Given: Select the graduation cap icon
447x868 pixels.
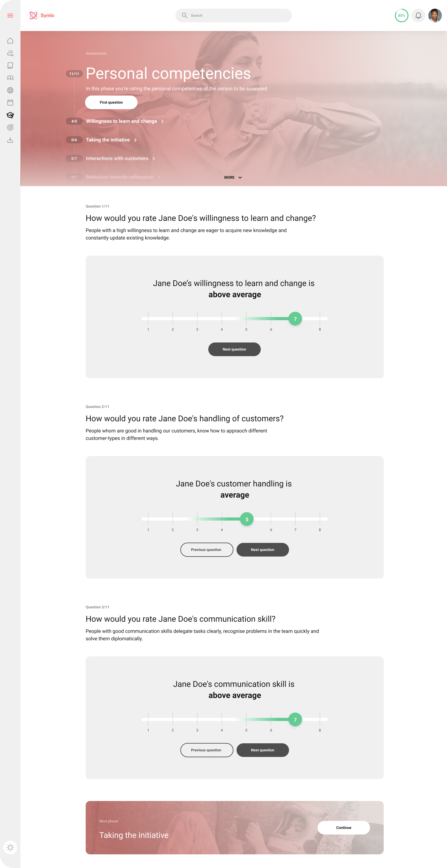Looking at the screenshot, I should (x=10, y=115).
